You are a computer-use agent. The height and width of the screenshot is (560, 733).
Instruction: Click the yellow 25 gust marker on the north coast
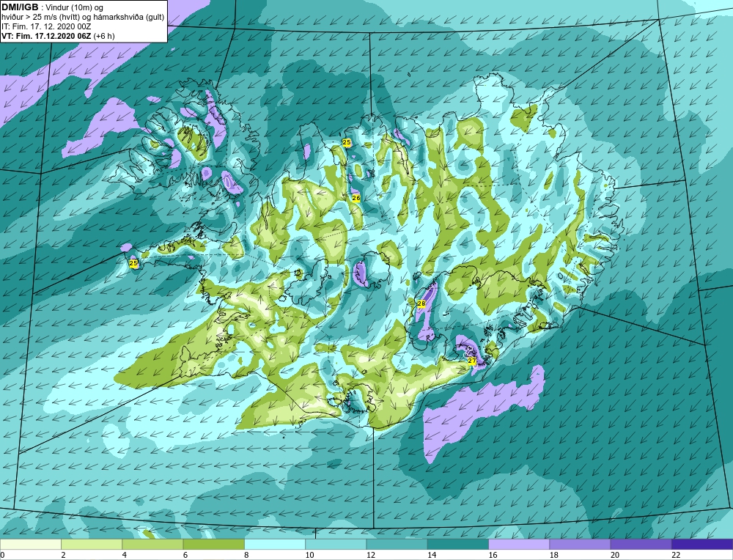[347, 142]
